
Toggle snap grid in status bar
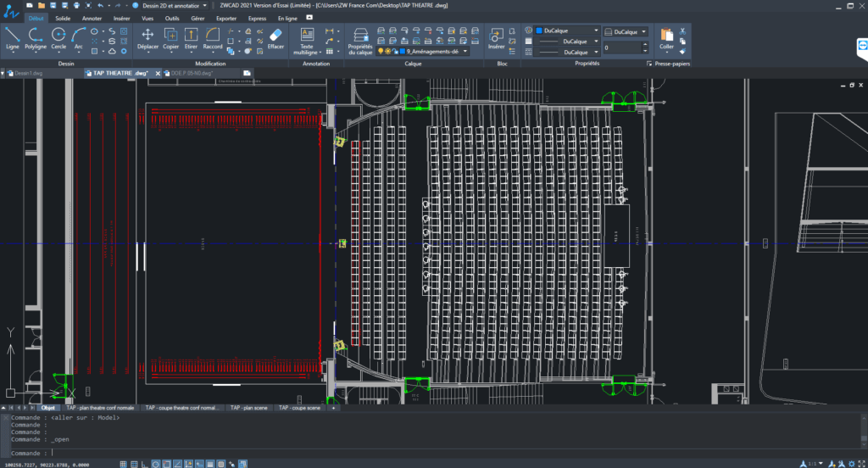point(124,464)
